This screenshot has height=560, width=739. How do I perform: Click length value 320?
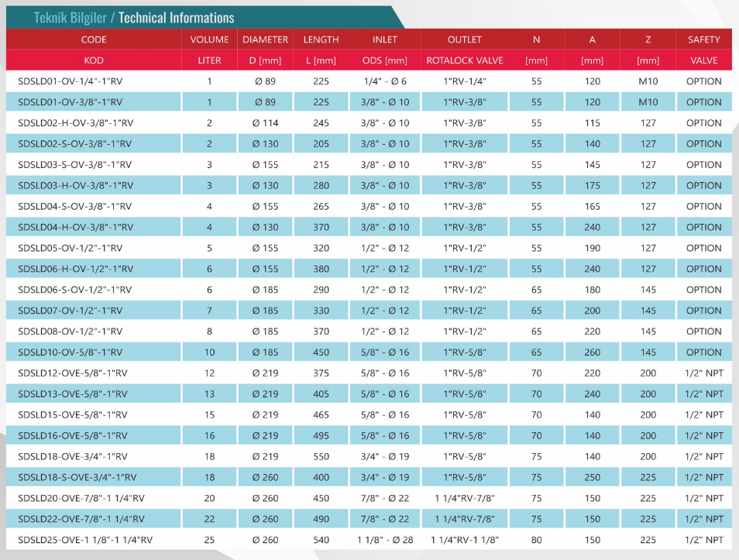[321, 248]
